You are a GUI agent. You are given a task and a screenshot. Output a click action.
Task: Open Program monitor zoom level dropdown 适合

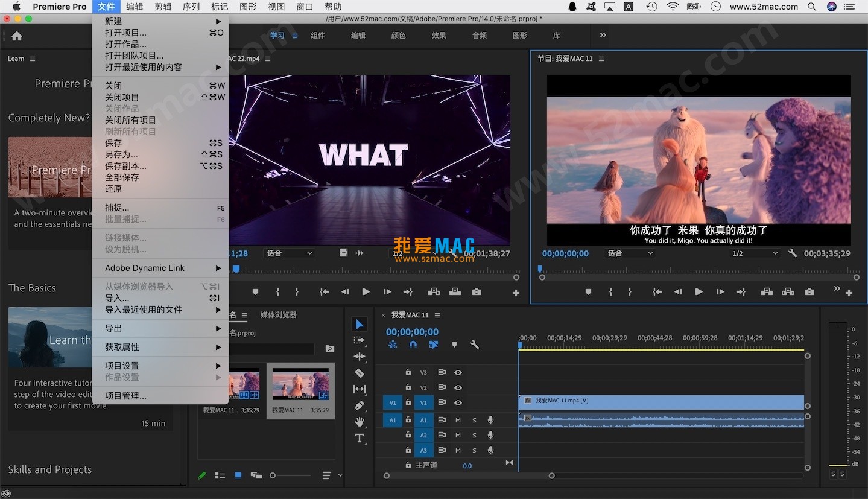[x=630, y=253]
